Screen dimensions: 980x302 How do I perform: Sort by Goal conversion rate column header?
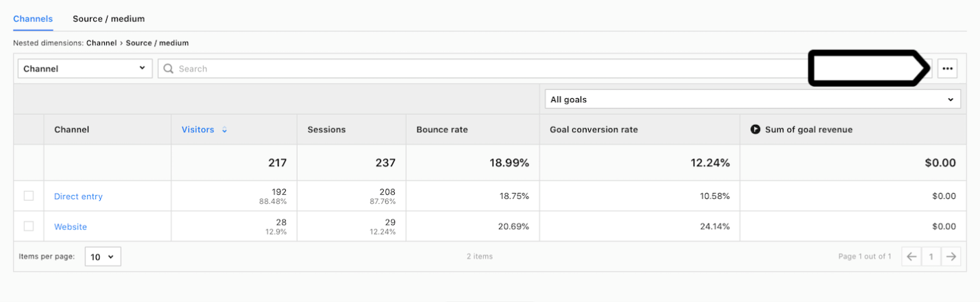593,129
